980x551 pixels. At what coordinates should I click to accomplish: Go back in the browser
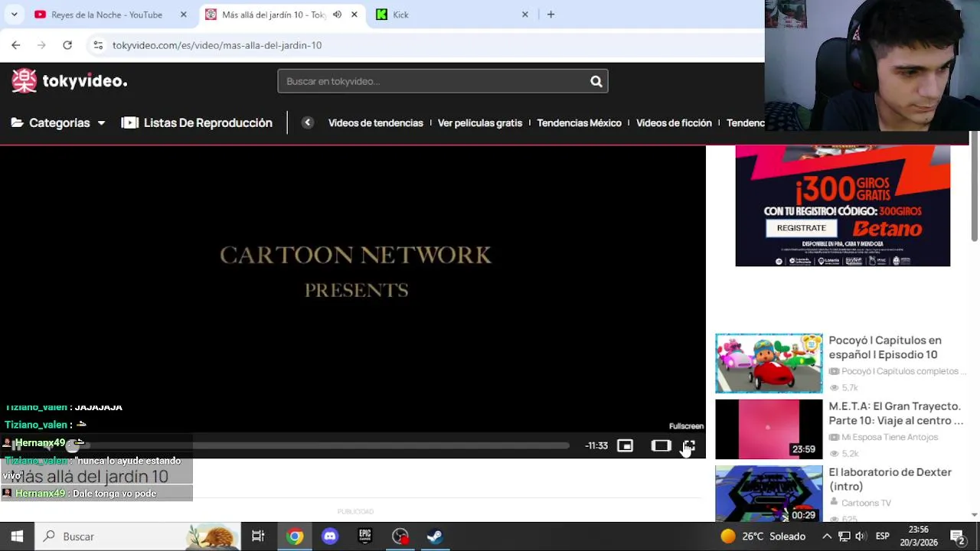coord(16,45)
